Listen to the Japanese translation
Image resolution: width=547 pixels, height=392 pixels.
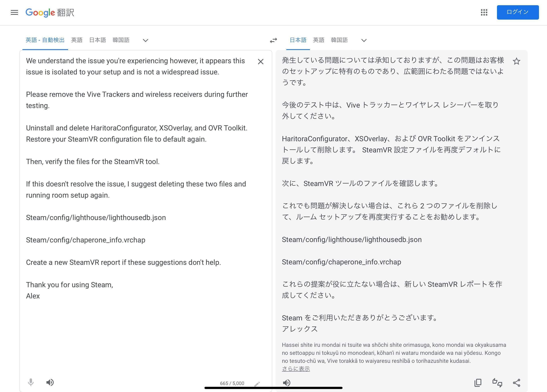pos(287,383)
